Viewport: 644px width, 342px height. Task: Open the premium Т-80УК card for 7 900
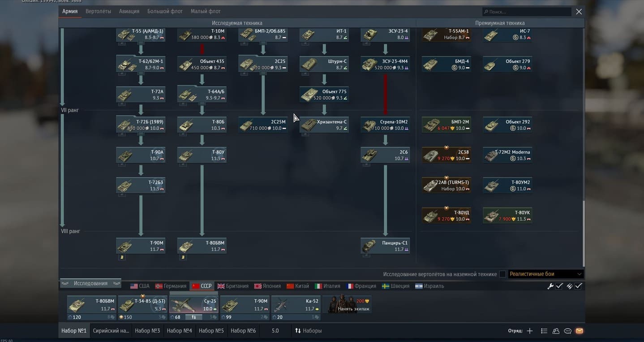tap(507, 216)
